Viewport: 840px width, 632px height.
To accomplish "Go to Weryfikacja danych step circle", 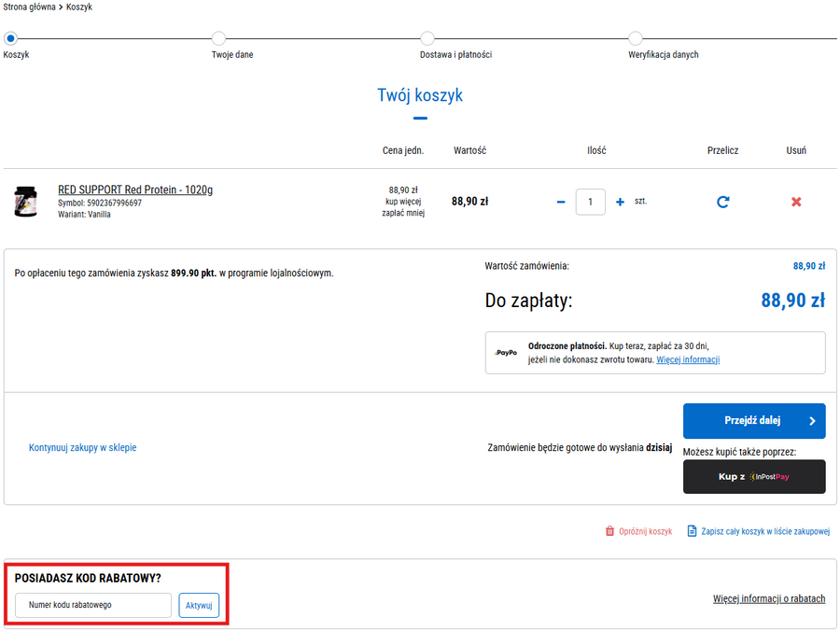I will [635, 38].
